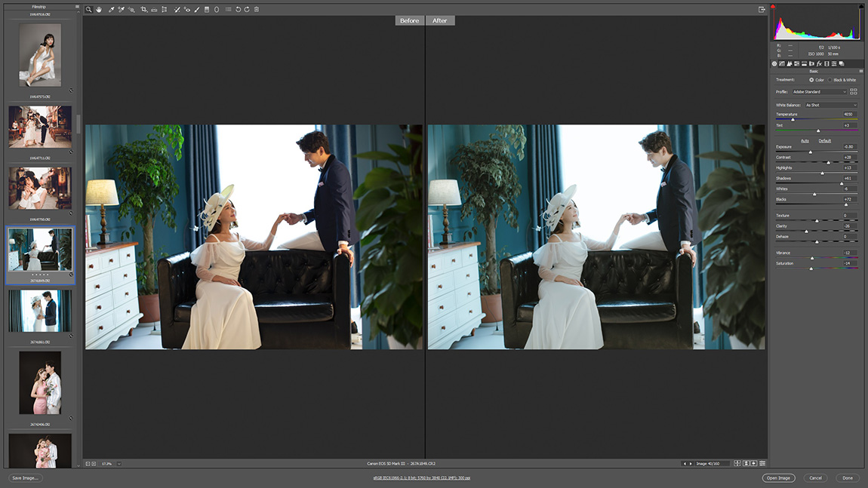Open the Snapshots panel tab
Viewport: 868px width, 488px height.
coord(842,63)
